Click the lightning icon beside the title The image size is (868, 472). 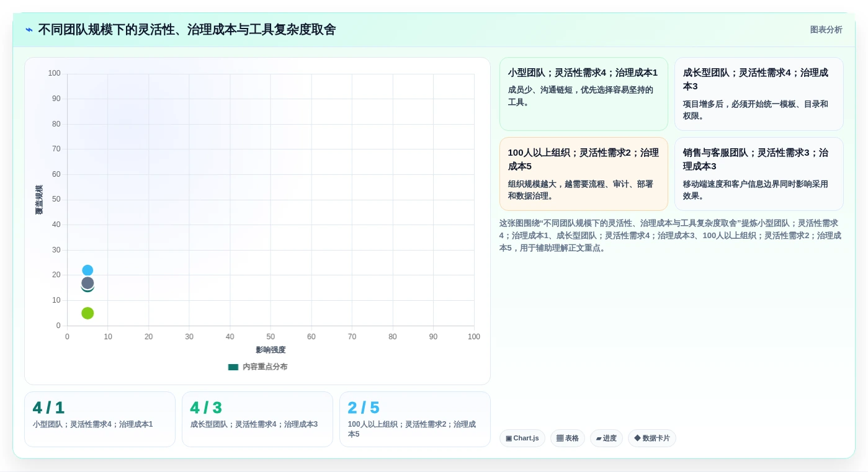tap(29, 29)
